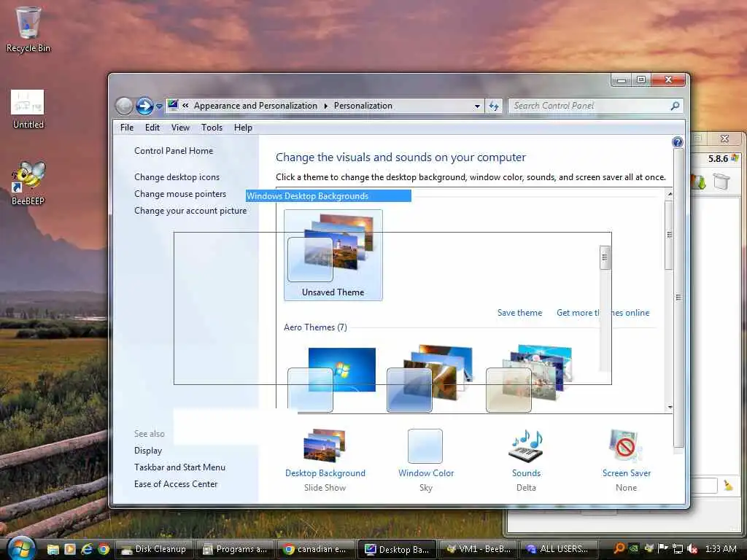This screenshot has width=747, height=560.
Task: Launch Windows Media Player from the taskbar
Action: (x=70, y=549)
